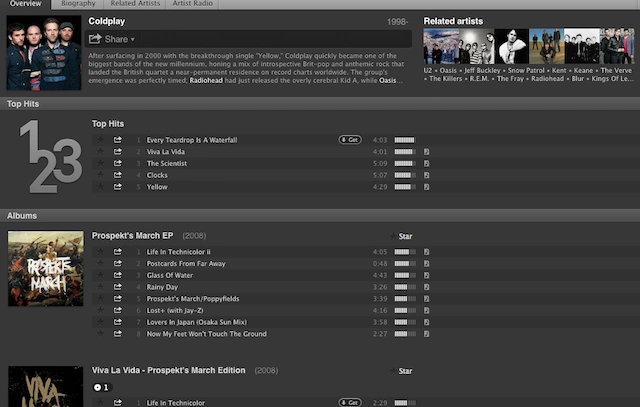The image size is (640, 407).
Task: Share the track Life In Technicolor ii
Action: click(118, 252)
